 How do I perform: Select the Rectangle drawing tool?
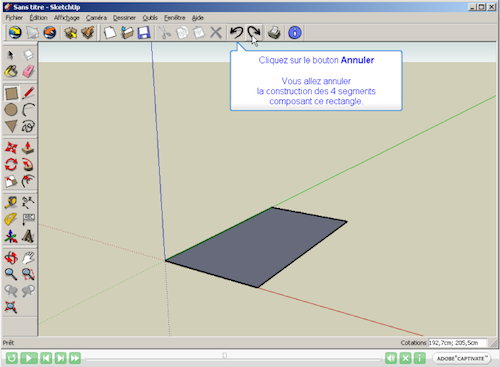click(11, 93)
